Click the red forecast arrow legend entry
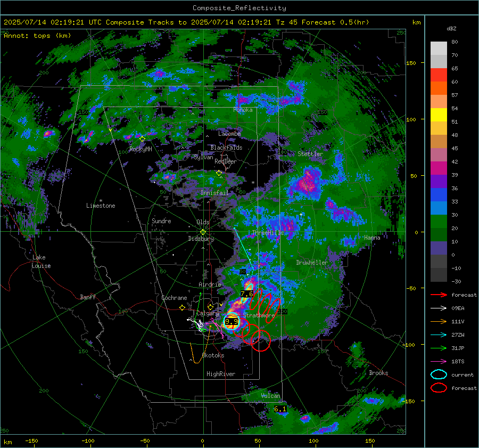 coord(439,295)
